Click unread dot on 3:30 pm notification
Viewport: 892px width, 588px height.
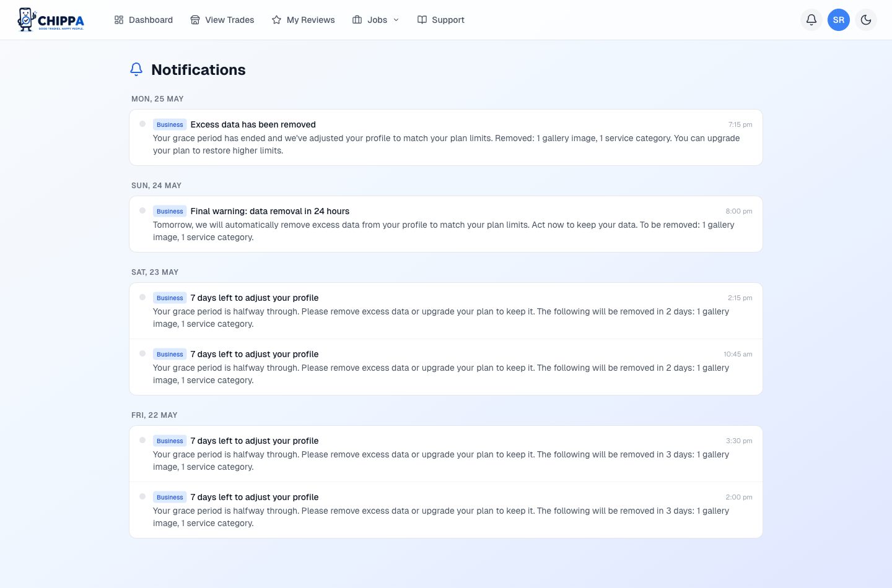(142, 440)
